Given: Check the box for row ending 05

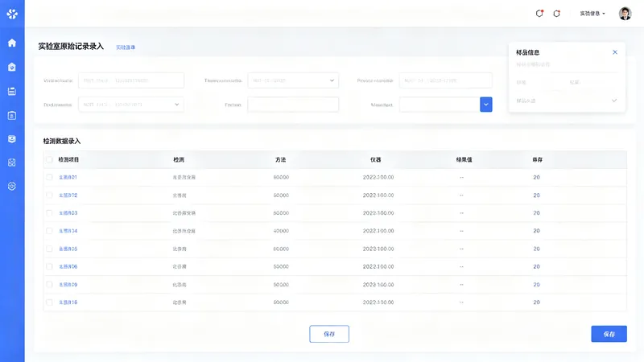Looking at the screenshot, I should click(x=49, y=249).
